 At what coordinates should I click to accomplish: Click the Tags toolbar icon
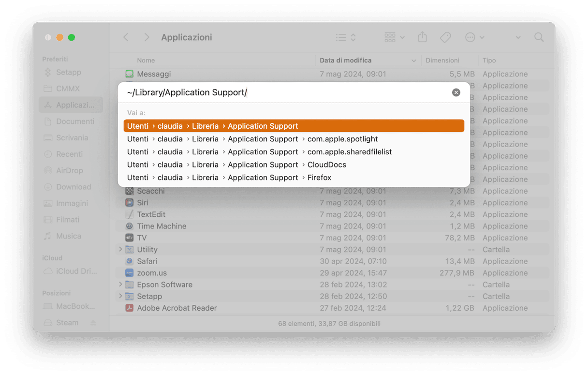(x=445, y=37)
